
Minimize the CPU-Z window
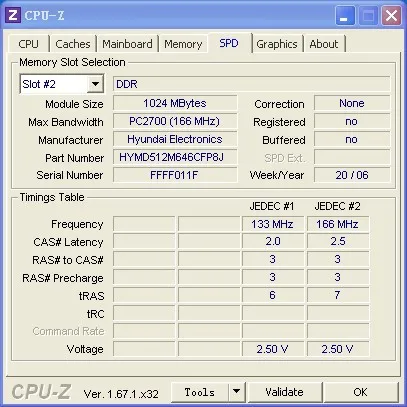click(345, 15)
